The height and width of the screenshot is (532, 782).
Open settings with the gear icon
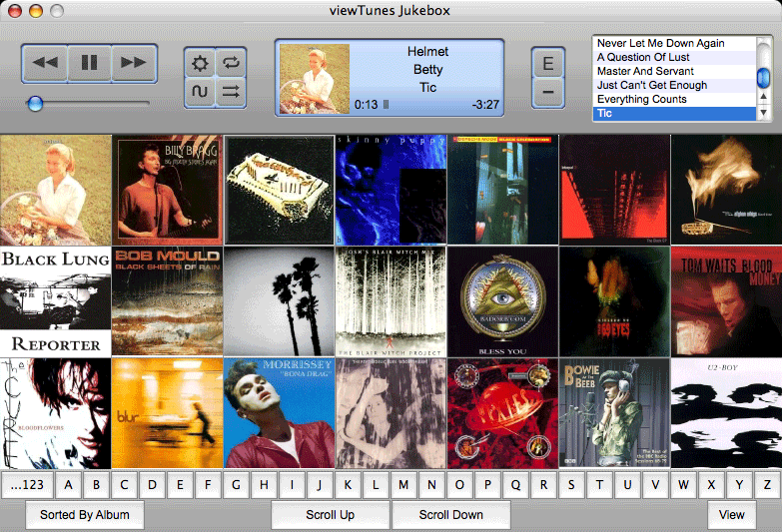[200, 63]
